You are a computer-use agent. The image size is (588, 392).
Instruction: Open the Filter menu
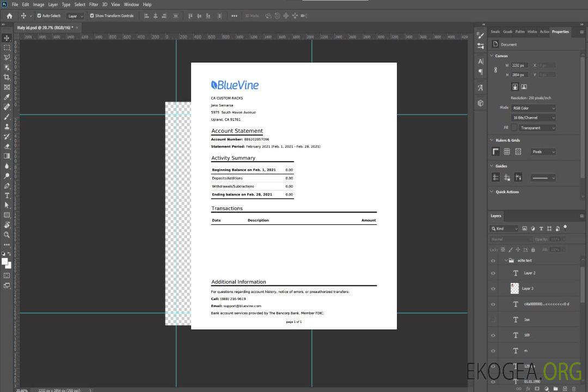[x=94, y=4]
